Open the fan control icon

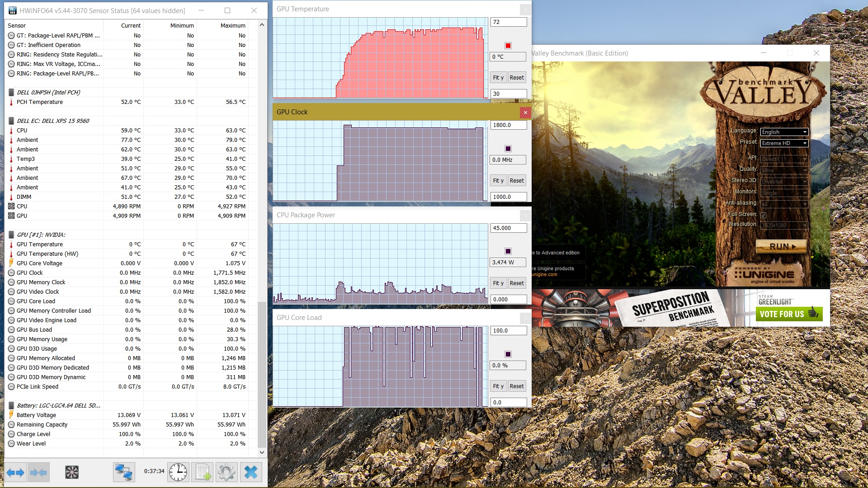tap(72, 473)
